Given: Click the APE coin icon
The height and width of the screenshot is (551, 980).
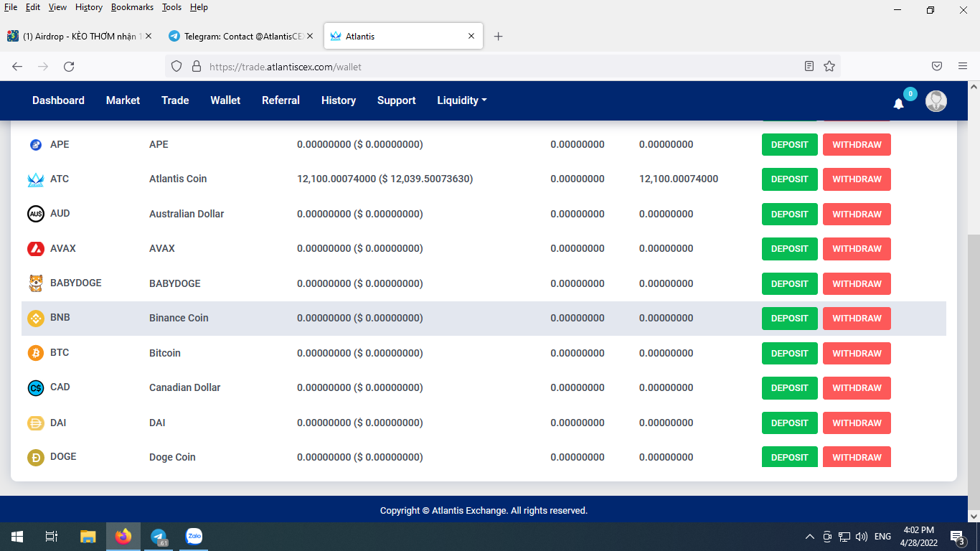Looking at the screenshot, I should [x=36, y=145].
